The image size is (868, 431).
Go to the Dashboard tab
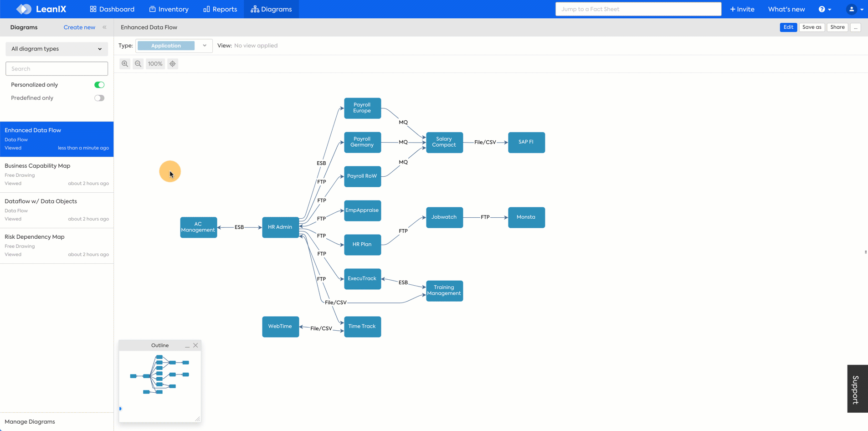[x=112, y=9]
